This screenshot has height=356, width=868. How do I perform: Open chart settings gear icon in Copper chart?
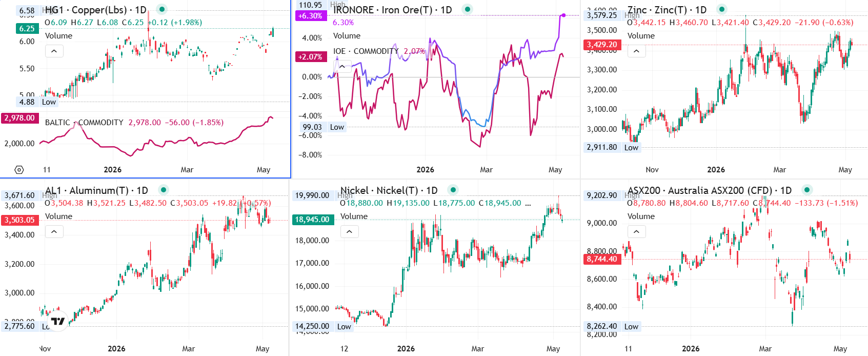pyautogui.click(x=19, y=170)
